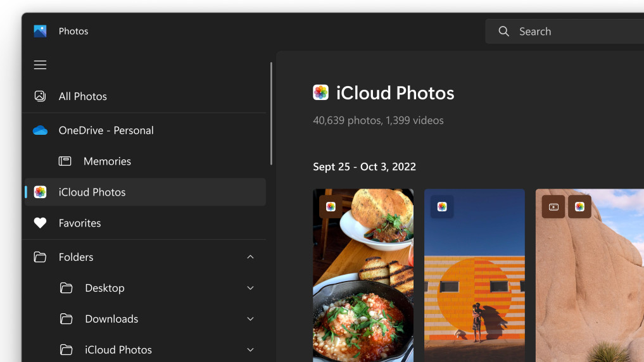Click the sidebar vertical scrollbar
The height and width of the screenshot is (362, 644).
[271, 114]
